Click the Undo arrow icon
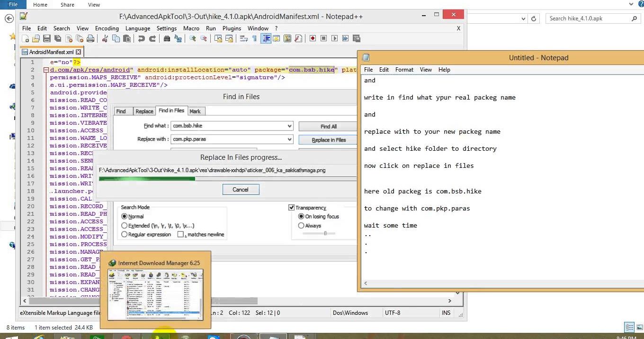This screenshot has height=339, width=644. click(141, 38)
